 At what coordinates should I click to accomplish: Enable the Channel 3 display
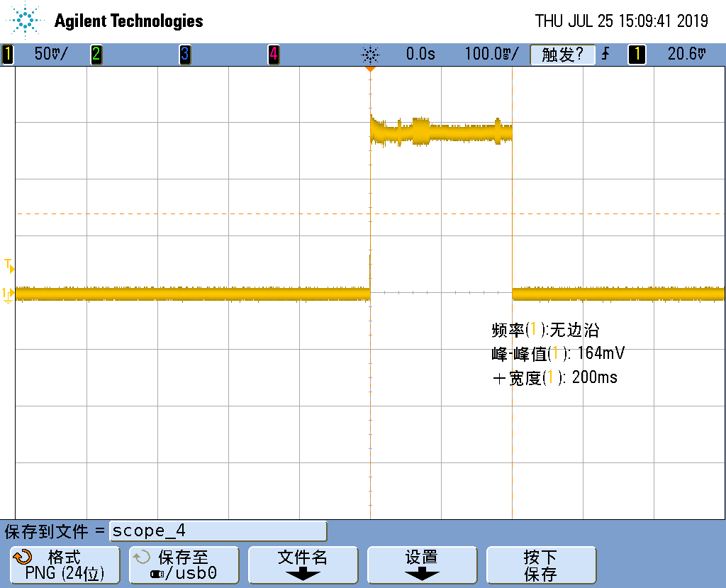tap(184, 54)
